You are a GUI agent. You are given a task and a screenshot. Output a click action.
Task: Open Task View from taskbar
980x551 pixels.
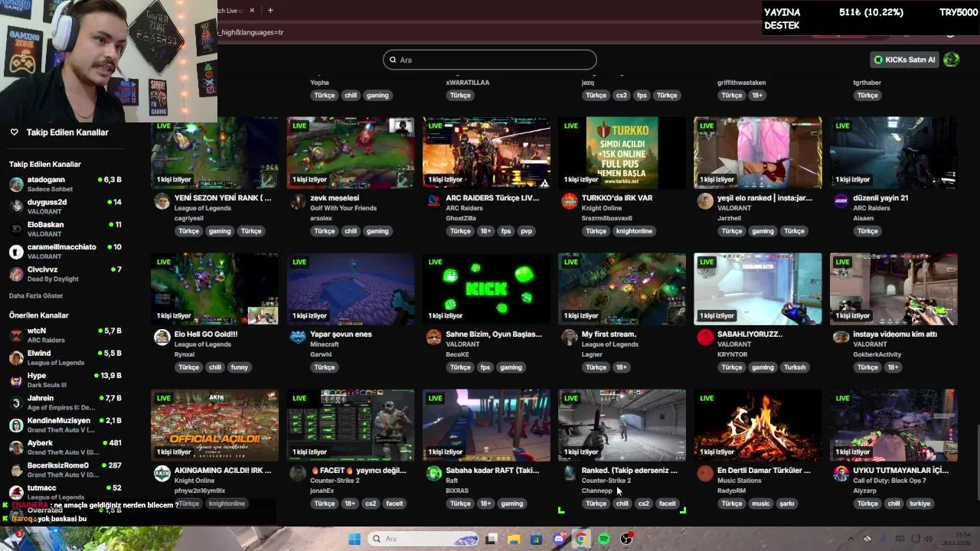pos(492,539)
